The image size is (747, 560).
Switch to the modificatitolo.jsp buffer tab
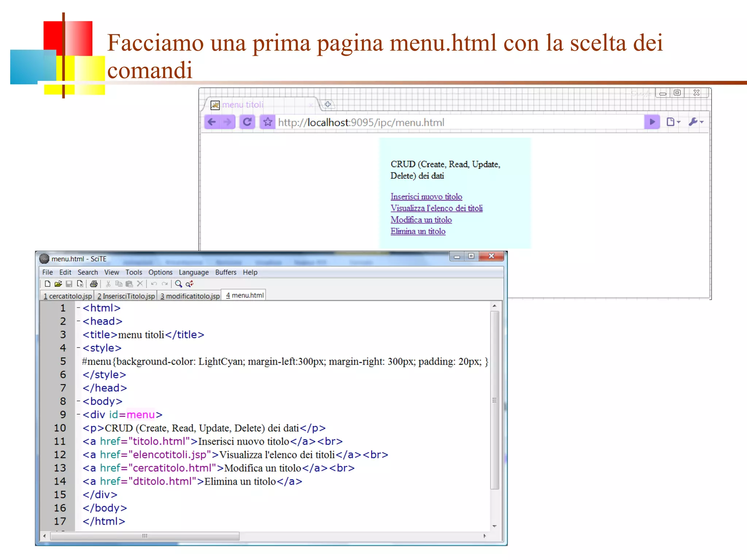point(190,296)
